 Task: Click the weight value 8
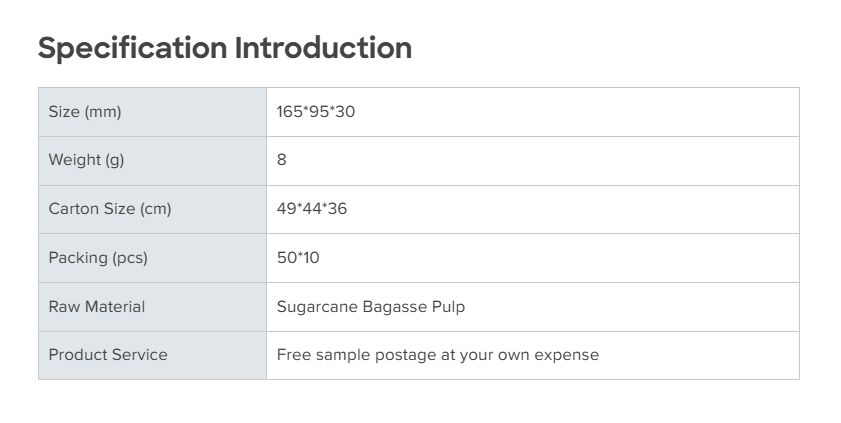(282, 160)
